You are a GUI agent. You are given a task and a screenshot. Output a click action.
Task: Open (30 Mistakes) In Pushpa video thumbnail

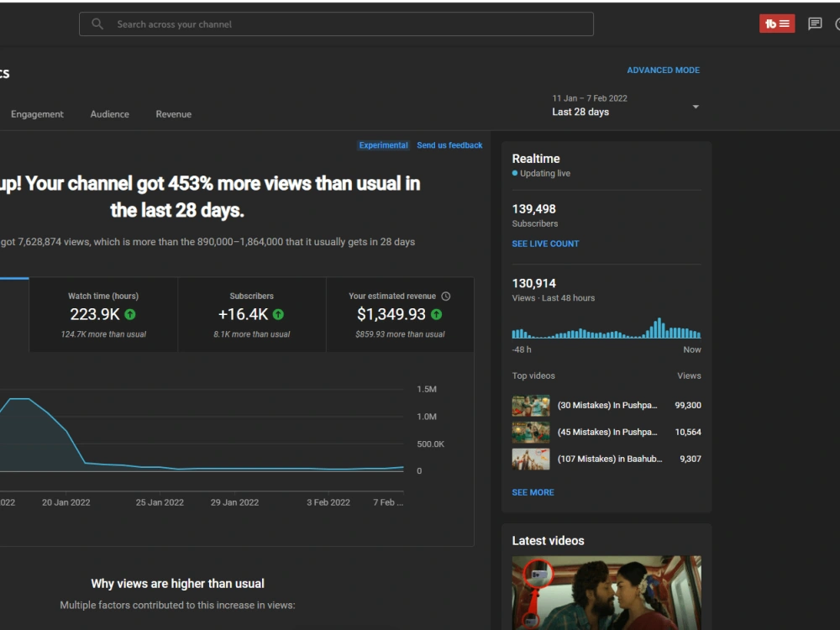(x=531, y=406)
